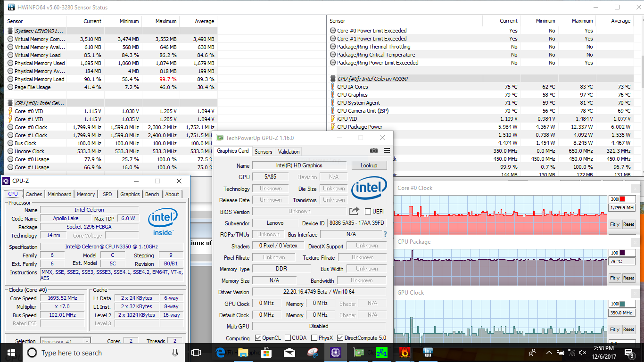Click the Bus Interface question mark icon
This screenshot has height=362, width=644.
pyautogui.click(x=385, y=234)
